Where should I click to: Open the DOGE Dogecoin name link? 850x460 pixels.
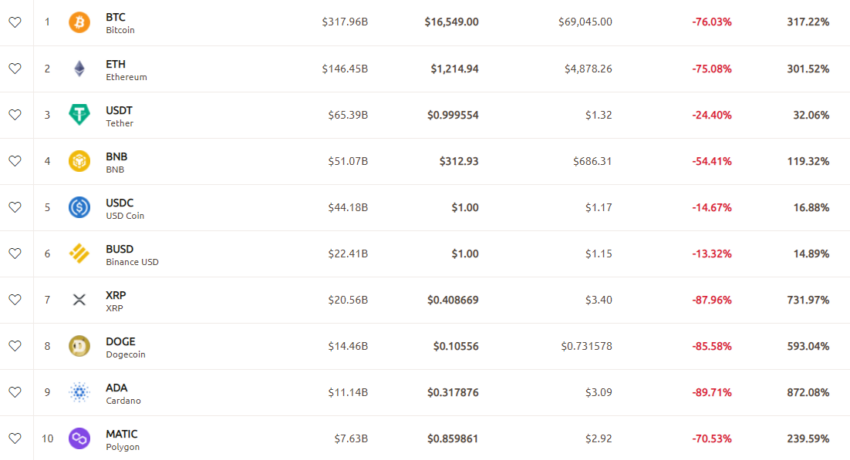pos(125,347)
